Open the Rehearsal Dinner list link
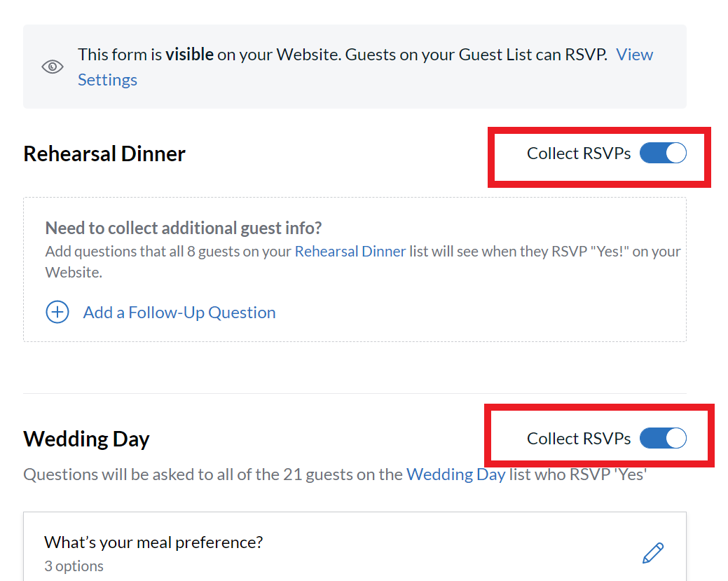 point(350,251)
